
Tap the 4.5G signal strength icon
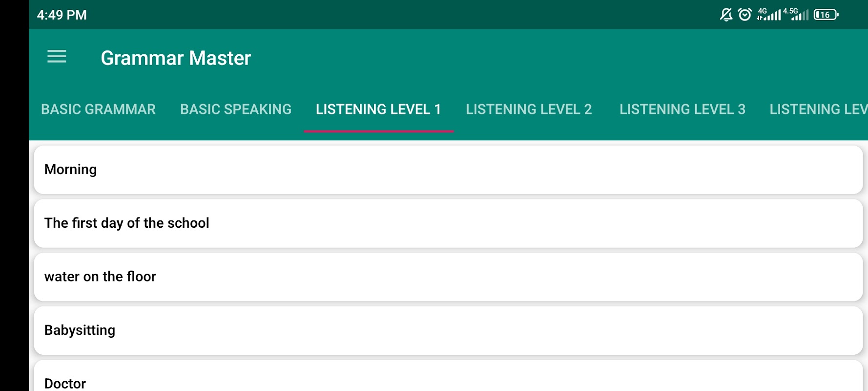tap(796, 15)
